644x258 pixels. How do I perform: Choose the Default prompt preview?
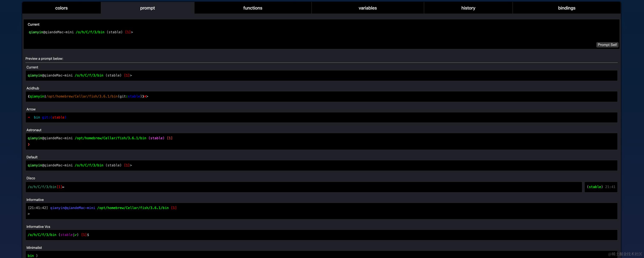coord(321,165)
